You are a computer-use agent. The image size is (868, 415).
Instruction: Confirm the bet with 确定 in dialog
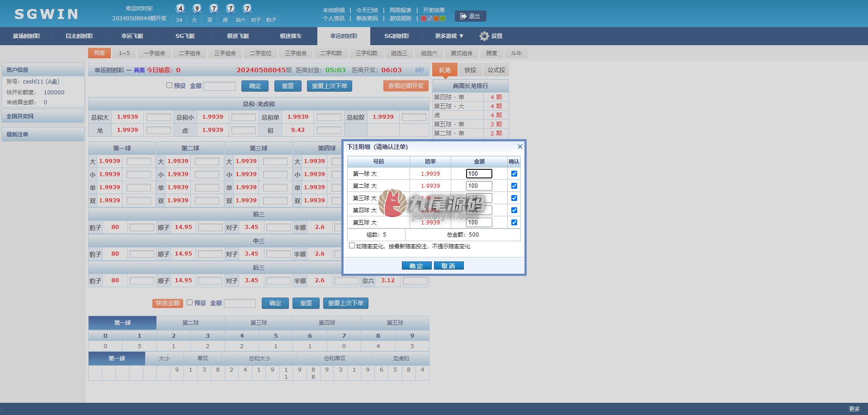[x=416, y=266]
